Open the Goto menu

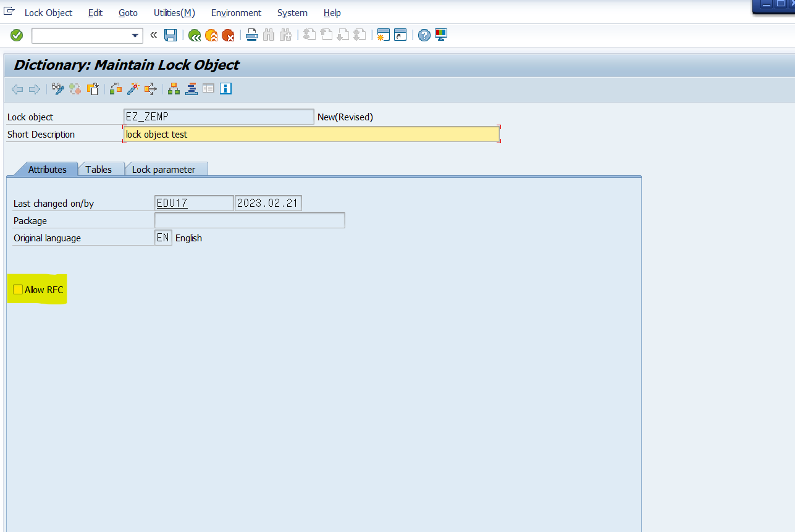point(128,12)
